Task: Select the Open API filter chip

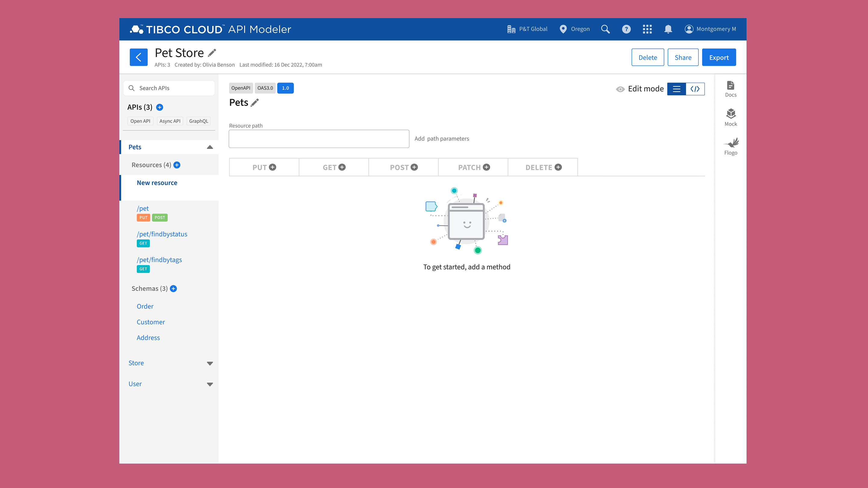Action: [140, 121]
